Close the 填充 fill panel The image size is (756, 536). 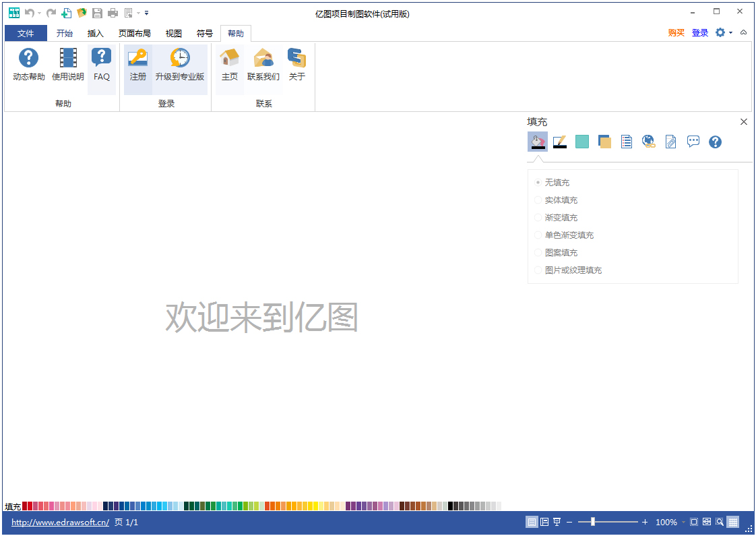click(743, 121)
